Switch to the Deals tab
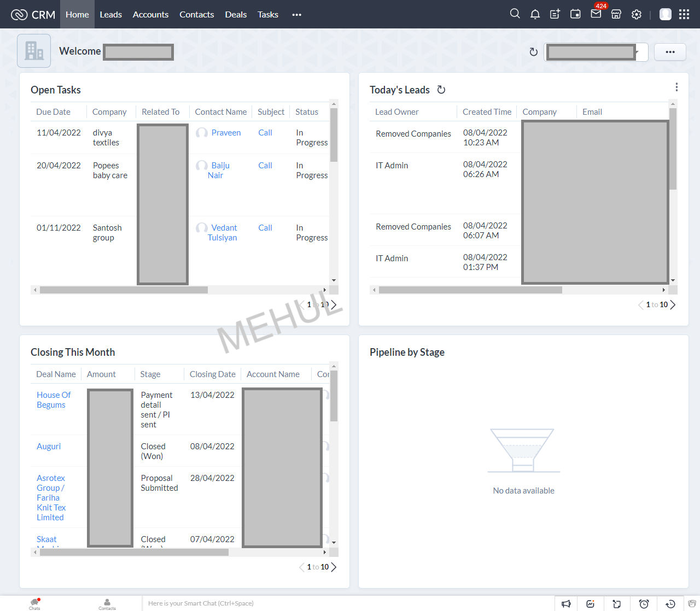Image resolution: width=700 pixels, height=611 pixels. pos(236,15)
